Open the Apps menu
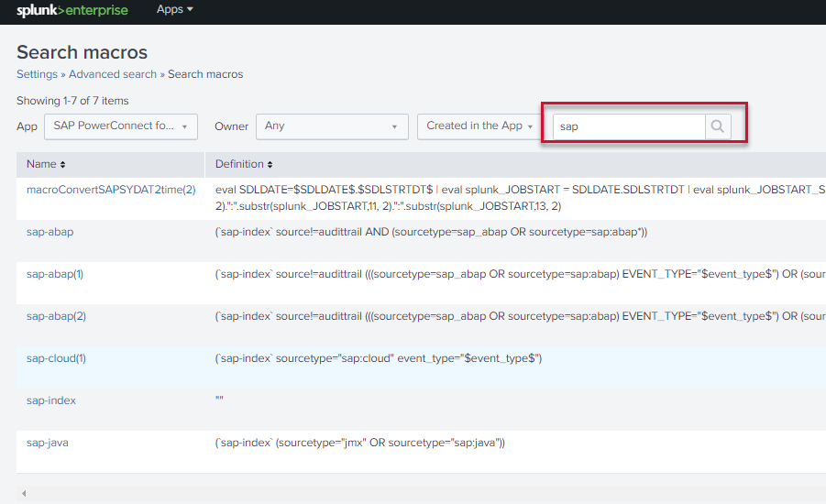The width and height of the screenshot is (826, 504). [x=175, y=9]
